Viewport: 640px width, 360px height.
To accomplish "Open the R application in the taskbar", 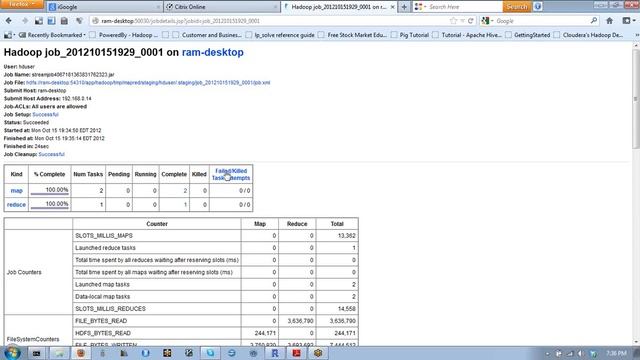I will [275, 353].
